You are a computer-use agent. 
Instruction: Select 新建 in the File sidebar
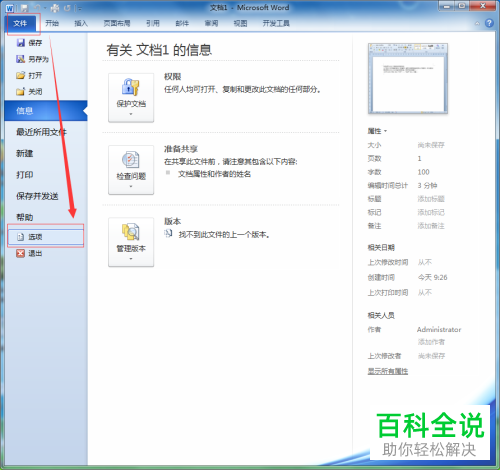[x=25, y=153]
